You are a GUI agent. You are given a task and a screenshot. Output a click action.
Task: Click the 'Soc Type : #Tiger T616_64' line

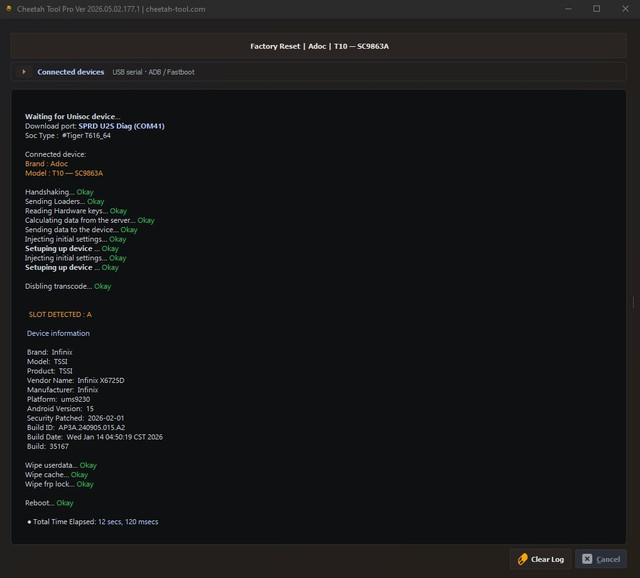tap(68, 136)
